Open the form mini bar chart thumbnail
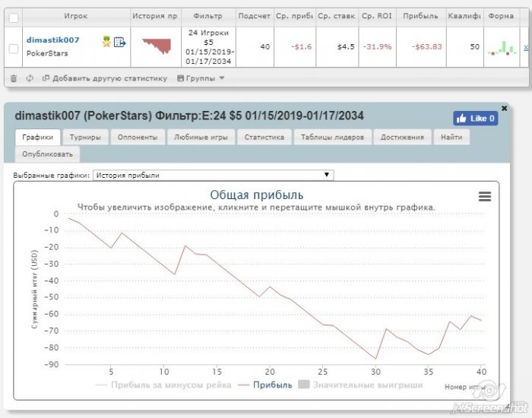The width and height of the screenshot is (532, 418). click(x=502, y=48)
